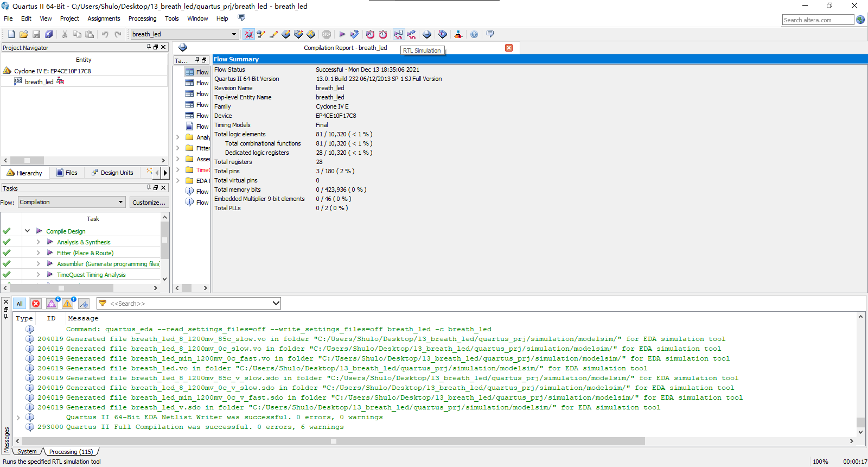Collapse the Compile Design task

[x=27, y=231]
